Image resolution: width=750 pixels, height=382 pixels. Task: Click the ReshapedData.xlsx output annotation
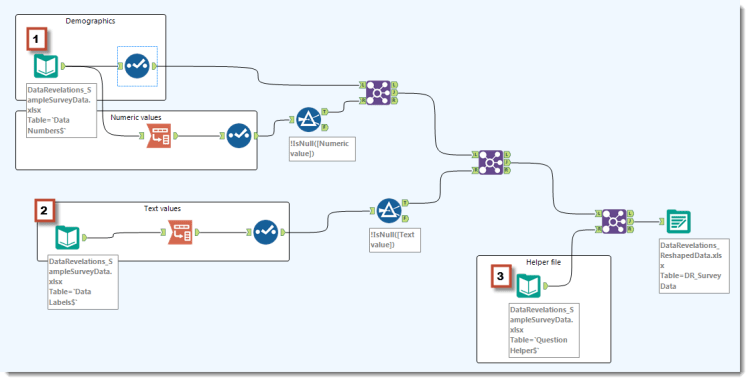click(694, 266)
